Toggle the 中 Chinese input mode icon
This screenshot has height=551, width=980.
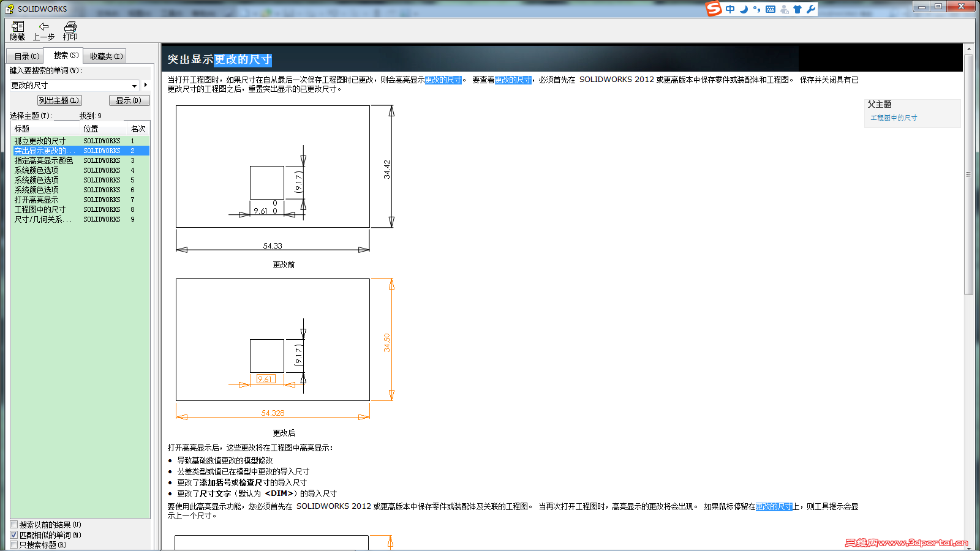click(730, 9)
